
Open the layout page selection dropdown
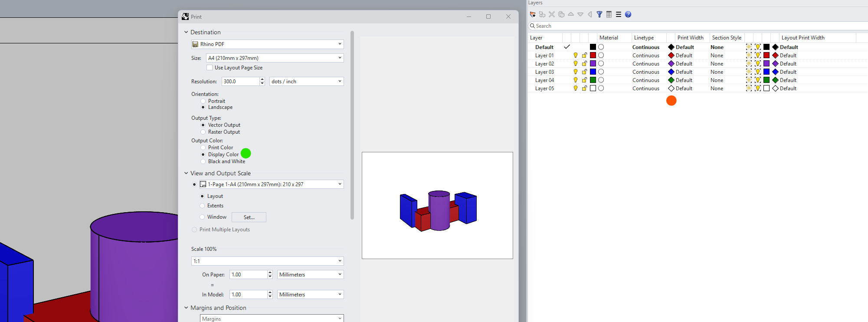(272, 184)
